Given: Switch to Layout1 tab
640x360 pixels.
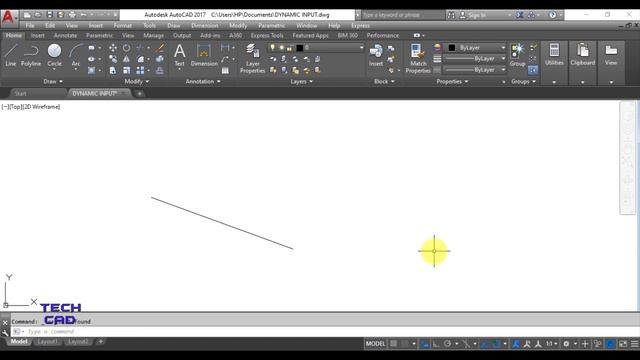Looking at the screenshot, I should 47,342.
